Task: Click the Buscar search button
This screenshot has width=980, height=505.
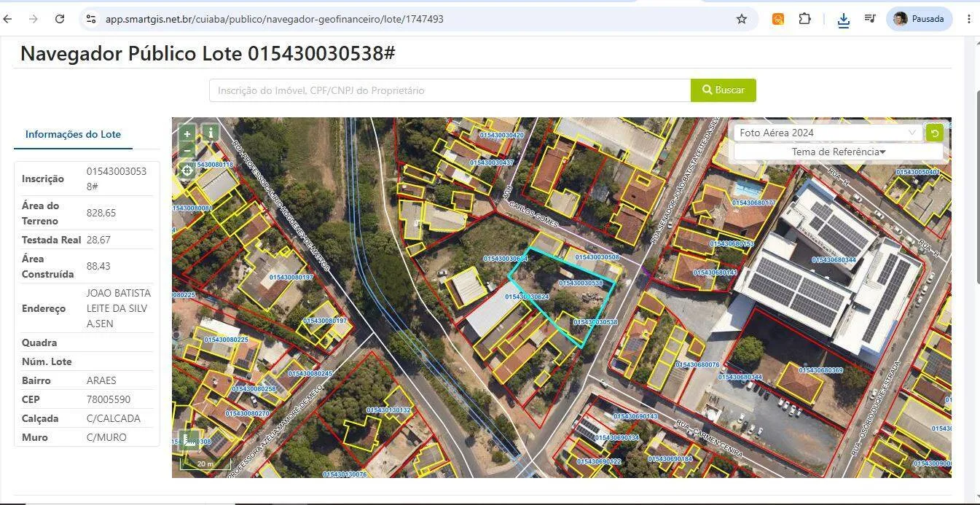Action: 723,90
